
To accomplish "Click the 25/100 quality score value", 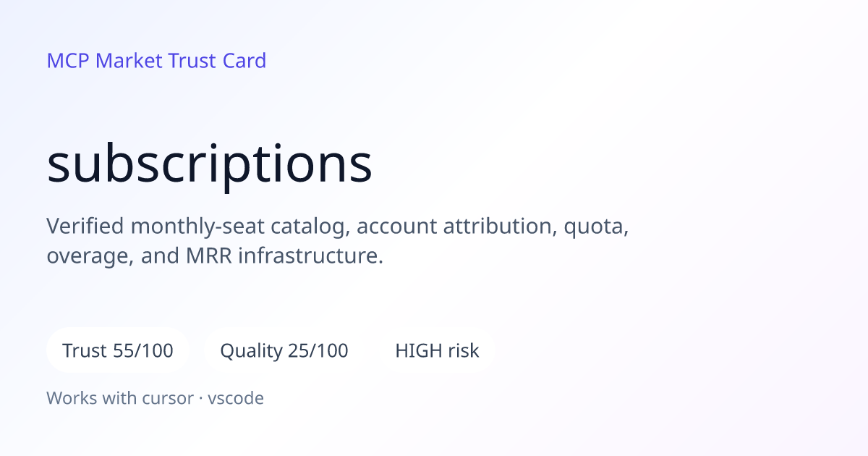I will pos(318,351).
